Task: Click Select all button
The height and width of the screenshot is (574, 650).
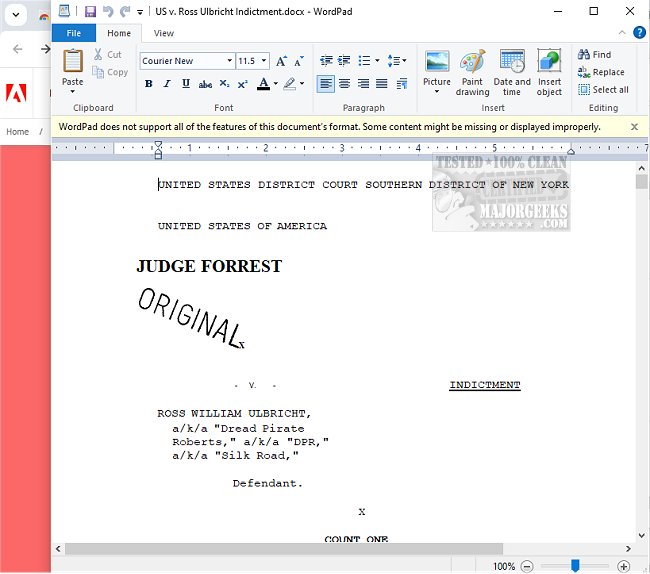Action: click(x=603, y=90)
